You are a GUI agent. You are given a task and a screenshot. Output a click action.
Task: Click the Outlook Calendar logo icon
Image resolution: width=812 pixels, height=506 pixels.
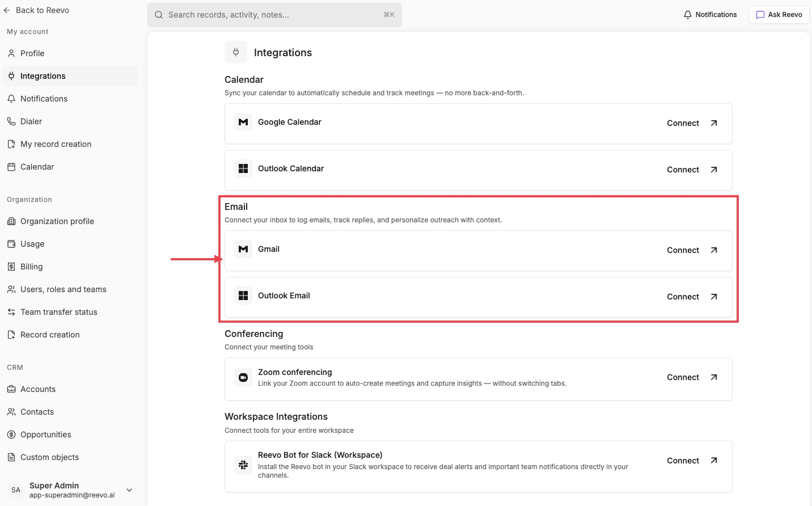(243, 168)
